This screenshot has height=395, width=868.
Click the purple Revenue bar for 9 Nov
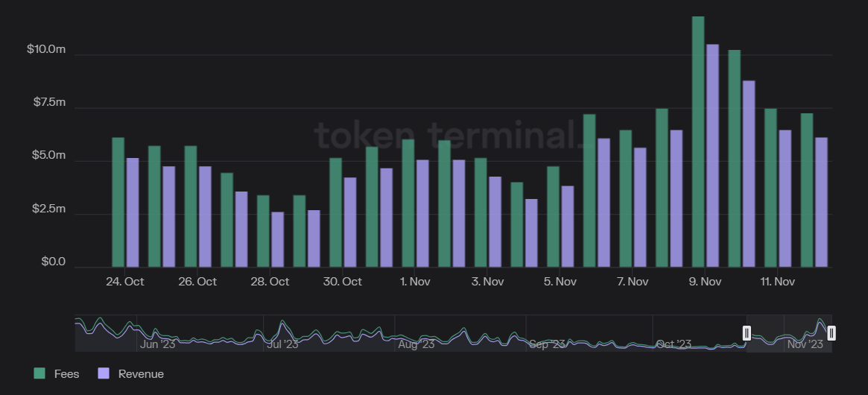[712, 155]
